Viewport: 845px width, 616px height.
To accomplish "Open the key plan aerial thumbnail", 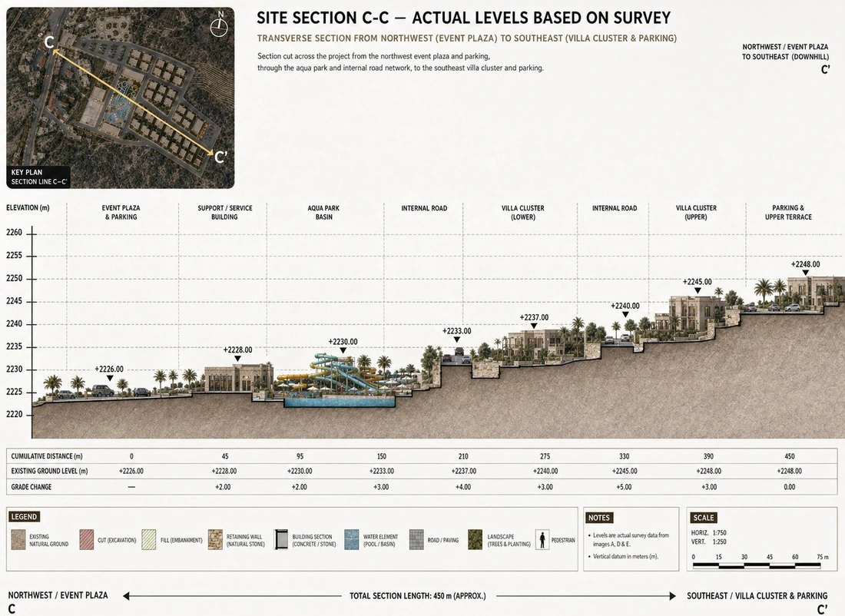I will [x=120, y=98].
